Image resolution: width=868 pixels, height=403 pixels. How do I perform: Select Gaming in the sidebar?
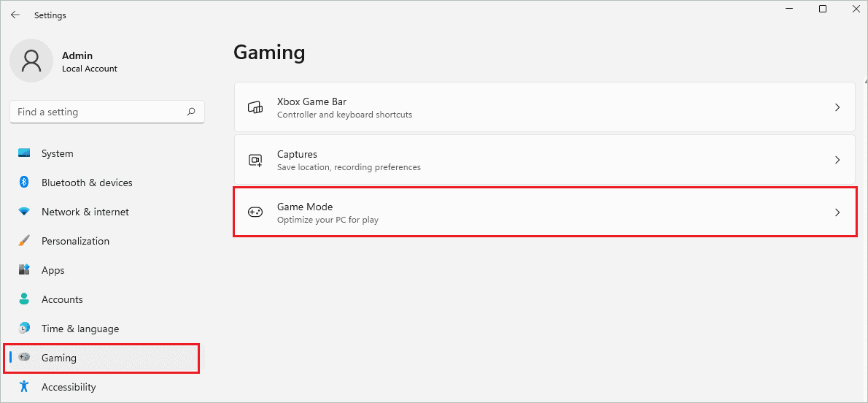[58, 358]
